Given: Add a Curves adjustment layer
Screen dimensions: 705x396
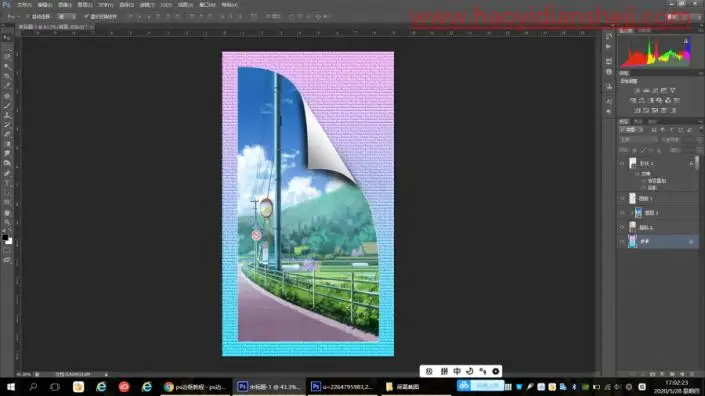Looking at the screenshot, I should click(x=655, y=90).
